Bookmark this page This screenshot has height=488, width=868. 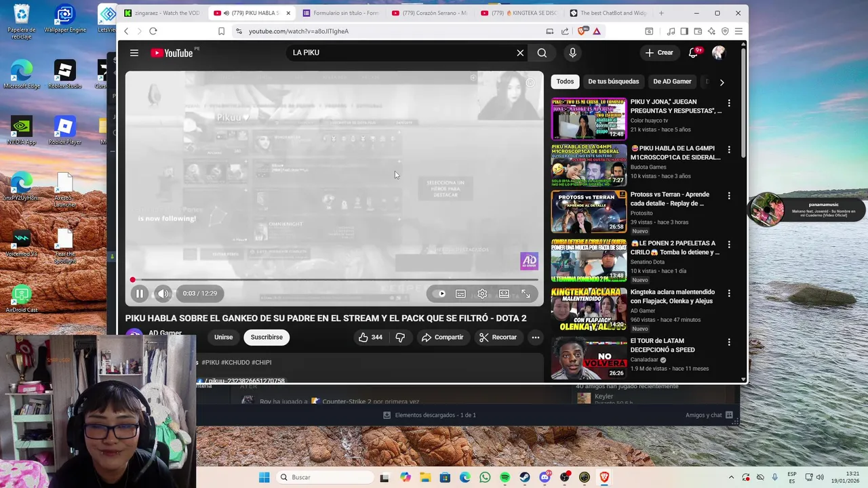(221, 31)
